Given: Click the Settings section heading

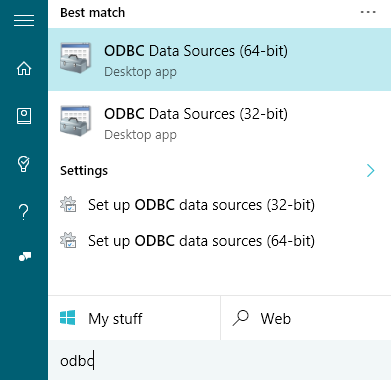Looking at the screenshot, I should 84,171.
